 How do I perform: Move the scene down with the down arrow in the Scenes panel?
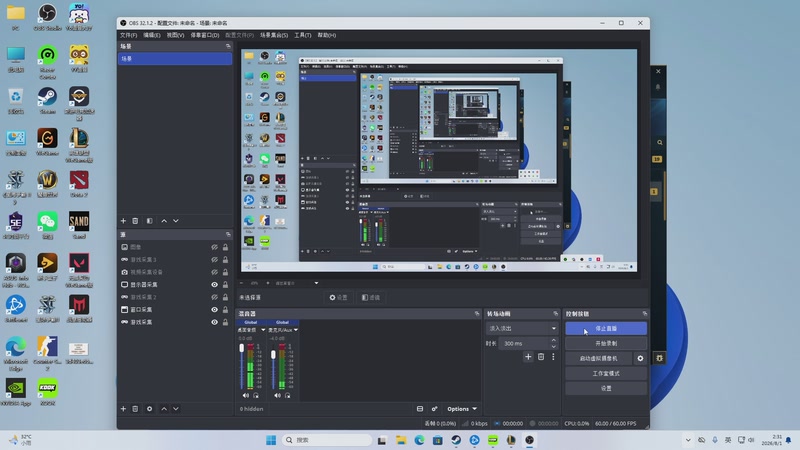pyautogui.click(x=176, y=221)
